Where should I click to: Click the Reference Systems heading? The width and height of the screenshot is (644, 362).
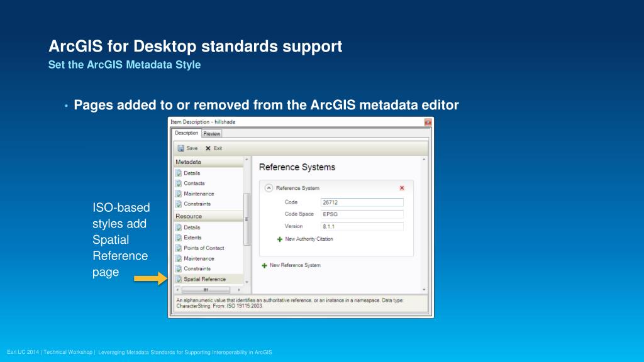297,167
